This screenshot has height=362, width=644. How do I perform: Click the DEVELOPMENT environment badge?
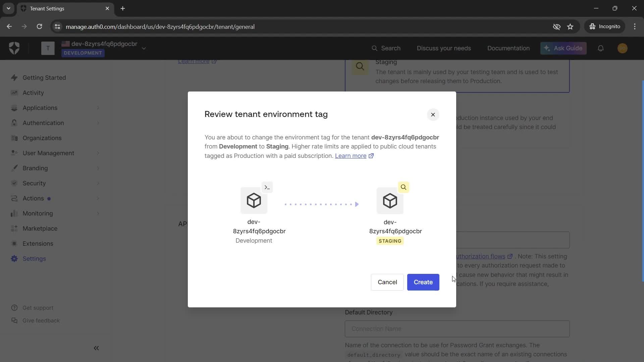coord(83,53)
